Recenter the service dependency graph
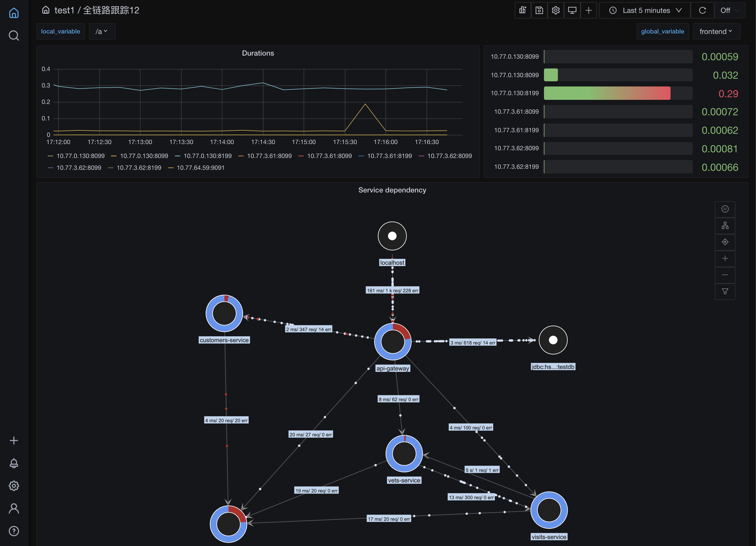The image size is (756, 546). (725, 242)
